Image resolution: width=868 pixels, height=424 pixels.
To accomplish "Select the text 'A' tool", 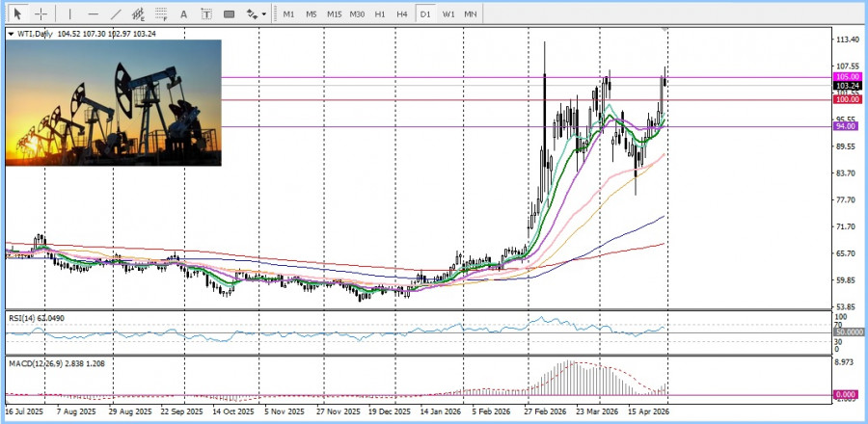I will [x=185, y=14].
